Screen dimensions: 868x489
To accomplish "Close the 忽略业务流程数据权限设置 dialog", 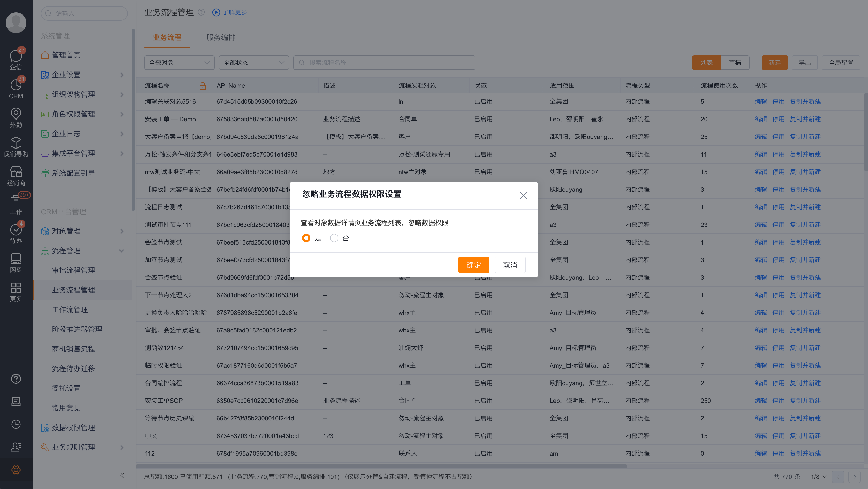I will [x=523, y=195].
